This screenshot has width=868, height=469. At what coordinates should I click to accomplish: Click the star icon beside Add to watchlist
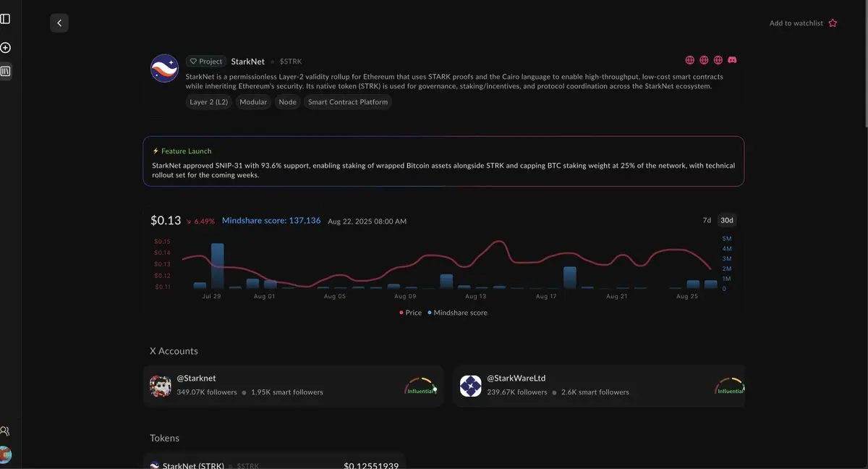coord(833,23)
